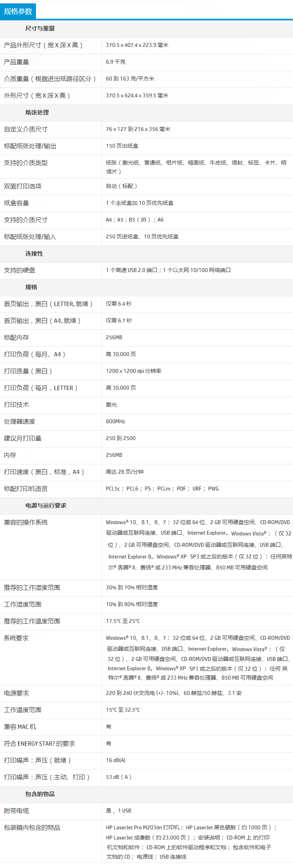Click the 打印技术 label
Screen dimensions: 293x868
pyautogui.click(x=16, y=405)
